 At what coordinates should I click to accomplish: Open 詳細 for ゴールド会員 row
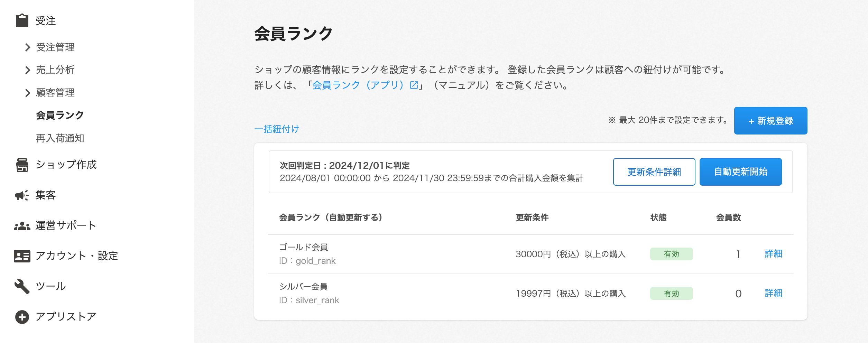pyautogui.click(x=773, y=254)
